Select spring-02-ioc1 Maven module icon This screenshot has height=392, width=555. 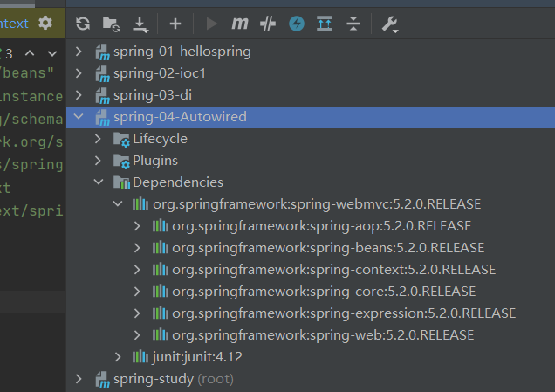103,74
